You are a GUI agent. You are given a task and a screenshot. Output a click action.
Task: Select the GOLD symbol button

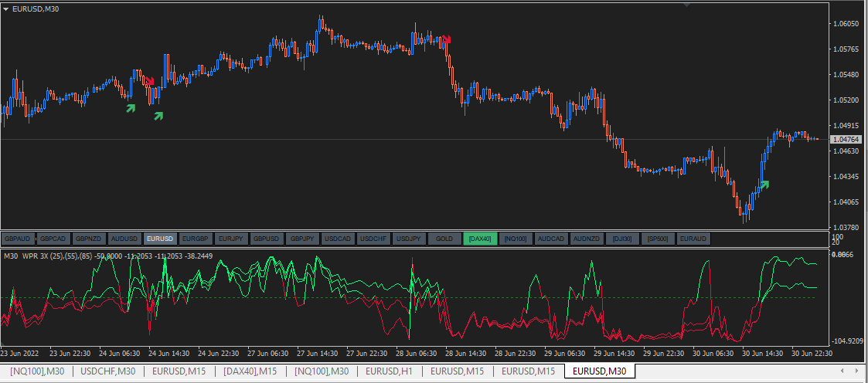444,239
